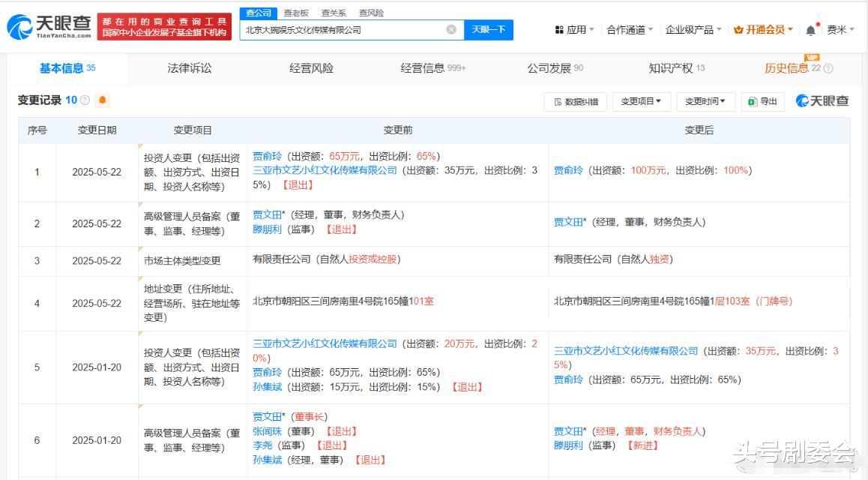Open 贾俞玲 link in row 1 变更前
This screenshot has height=480, width=868.
click(268, 156)
